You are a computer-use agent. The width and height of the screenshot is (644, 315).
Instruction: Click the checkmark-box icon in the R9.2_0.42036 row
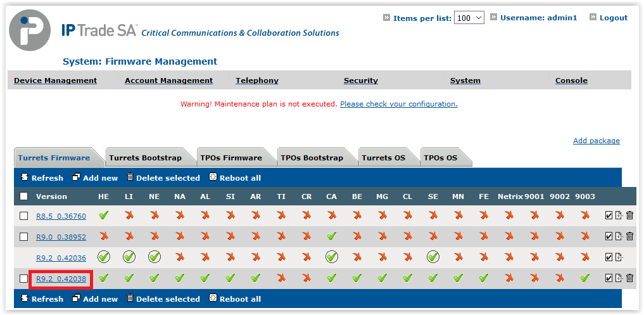click(x=609, y=257)
